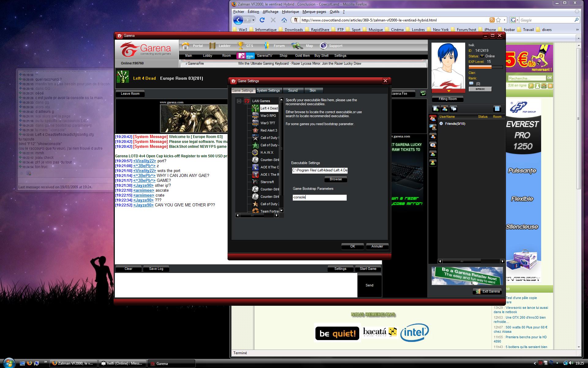Switch to the System Settings tab

[268, 90]
